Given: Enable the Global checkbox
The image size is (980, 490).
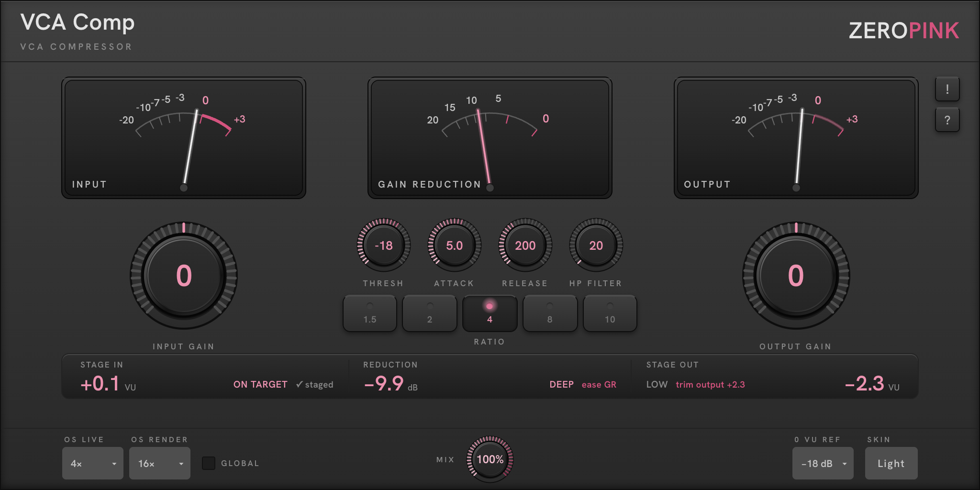Looking at the screenshot, I should coord(209,463).
